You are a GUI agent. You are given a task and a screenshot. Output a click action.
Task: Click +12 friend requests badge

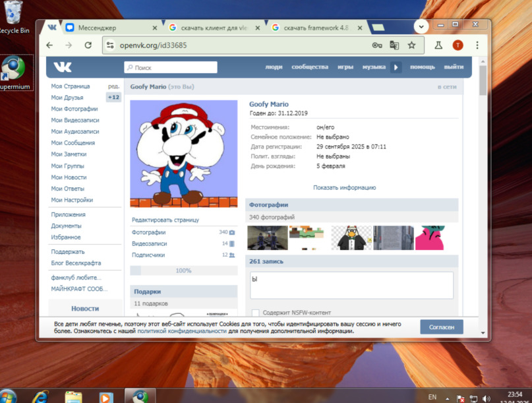pyautogui.click(x=113, y=98)
